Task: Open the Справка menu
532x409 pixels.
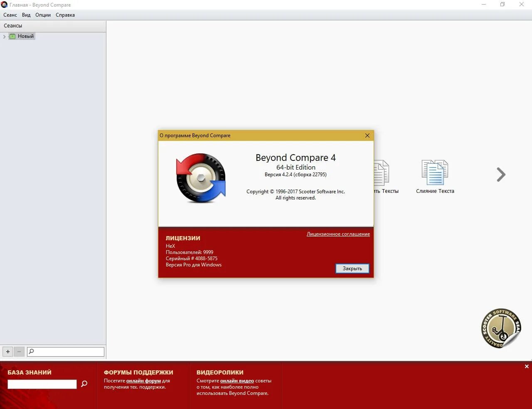Action: tap(65, 15)
